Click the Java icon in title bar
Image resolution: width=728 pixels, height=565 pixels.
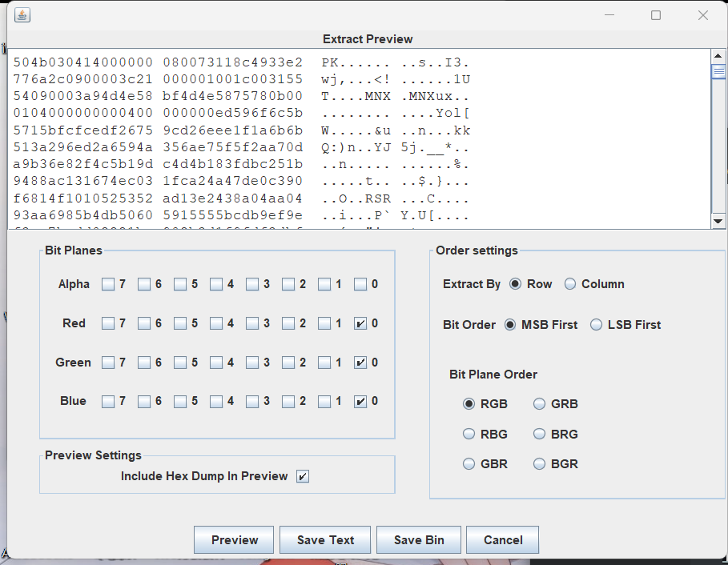pyautogui.click(x=22, y=15)
